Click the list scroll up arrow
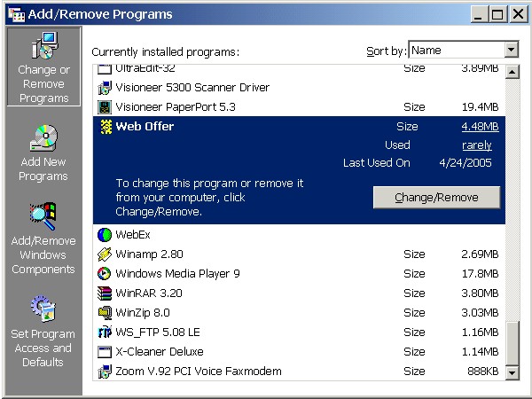The height and width of the screenshot is (399, 532). tap(512, 72)
